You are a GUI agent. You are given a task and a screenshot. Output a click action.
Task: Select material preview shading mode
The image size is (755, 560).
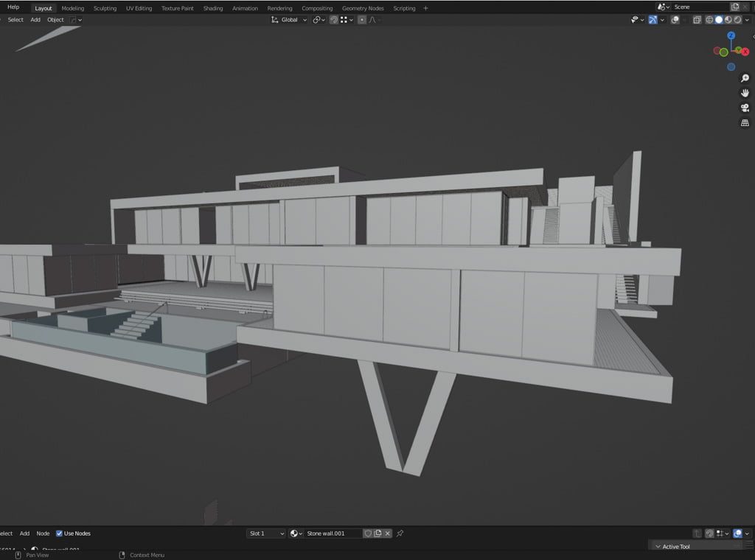pos(728,20)
